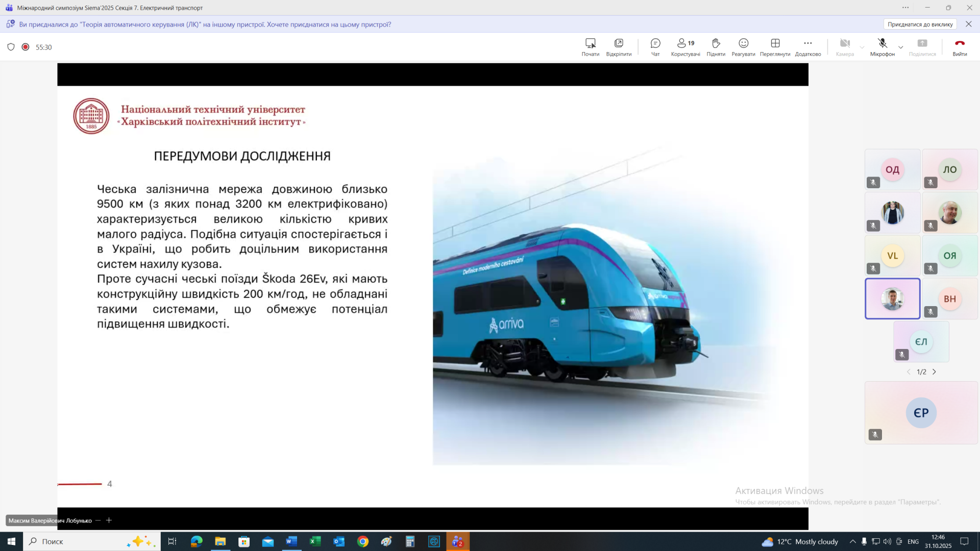Click the Почати pop-out icon
980x551 pixels.
point(590,46)
